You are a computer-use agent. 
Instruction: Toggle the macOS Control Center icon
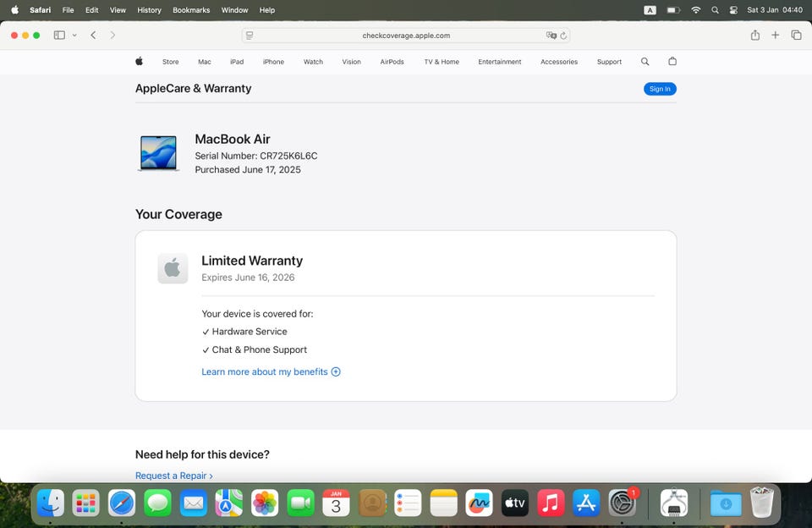coord(733,10)
